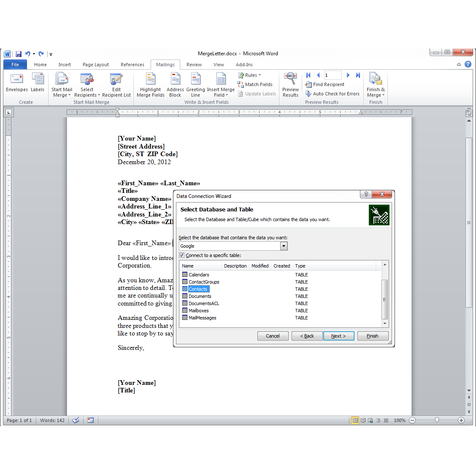This screenshot has width=476, height=476.
Task: Sort by the Type column header
Action: [335, 266]
